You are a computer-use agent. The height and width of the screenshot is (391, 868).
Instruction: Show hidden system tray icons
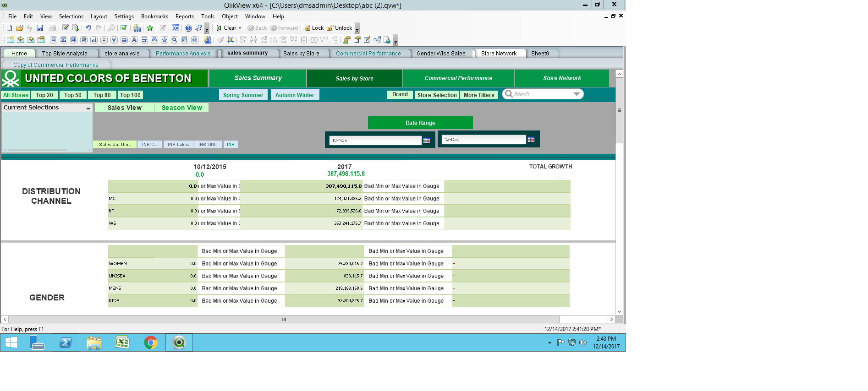point(549,342)
